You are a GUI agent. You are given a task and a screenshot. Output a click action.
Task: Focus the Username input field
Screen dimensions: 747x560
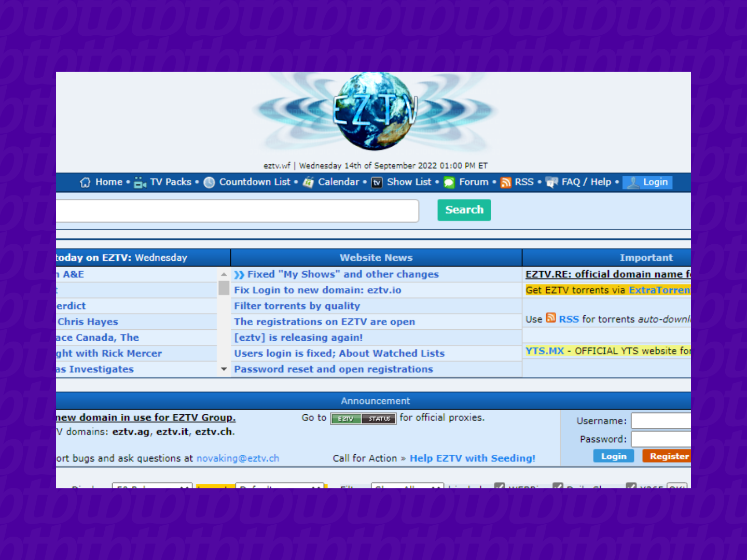661,421
